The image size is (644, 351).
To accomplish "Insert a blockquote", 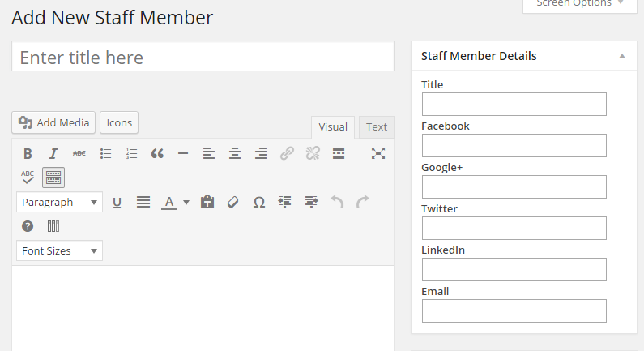I will (157, 153).
